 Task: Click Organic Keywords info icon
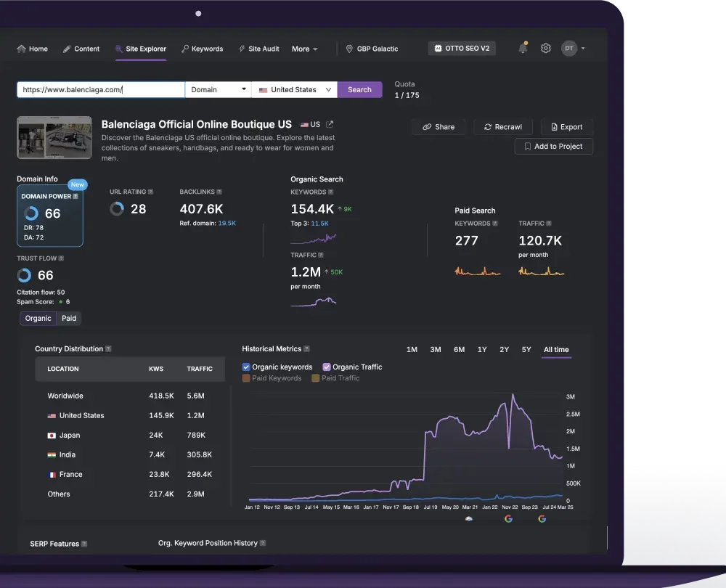click(330, 192)
